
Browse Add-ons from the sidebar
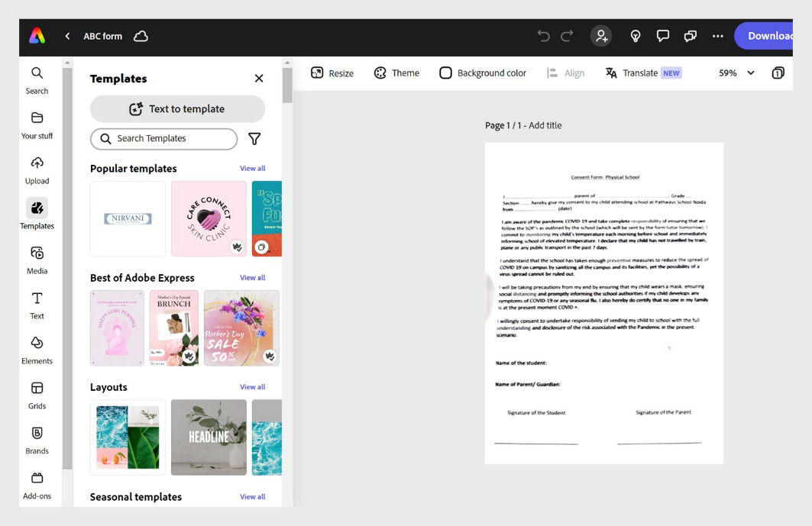pos(37,481)
